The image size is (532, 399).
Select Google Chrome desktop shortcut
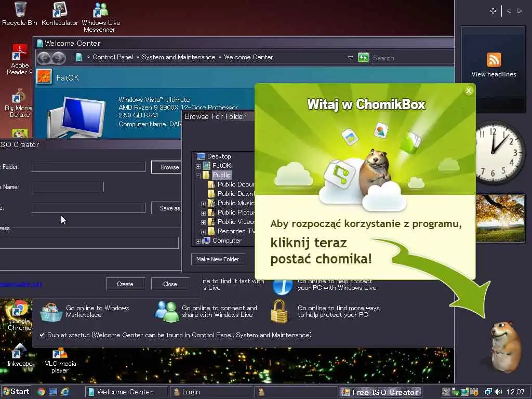pyautogui.click(x=20, y=315)
